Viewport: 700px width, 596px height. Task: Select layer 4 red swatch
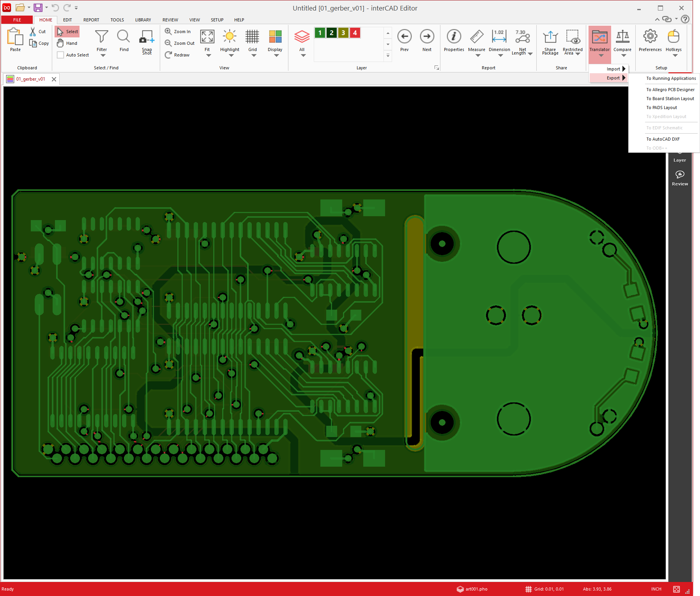pos(355,33)
